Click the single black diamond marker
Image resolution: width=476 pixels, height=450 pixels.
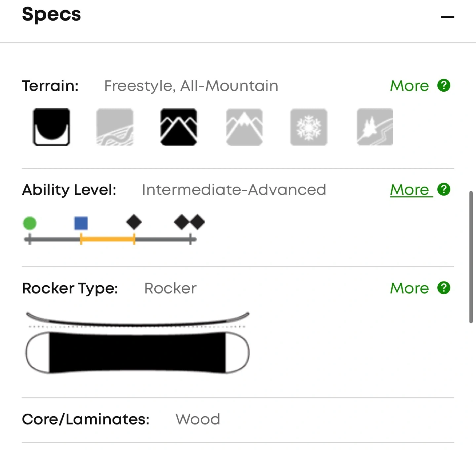pyautogui.click(x=134, y=222)
